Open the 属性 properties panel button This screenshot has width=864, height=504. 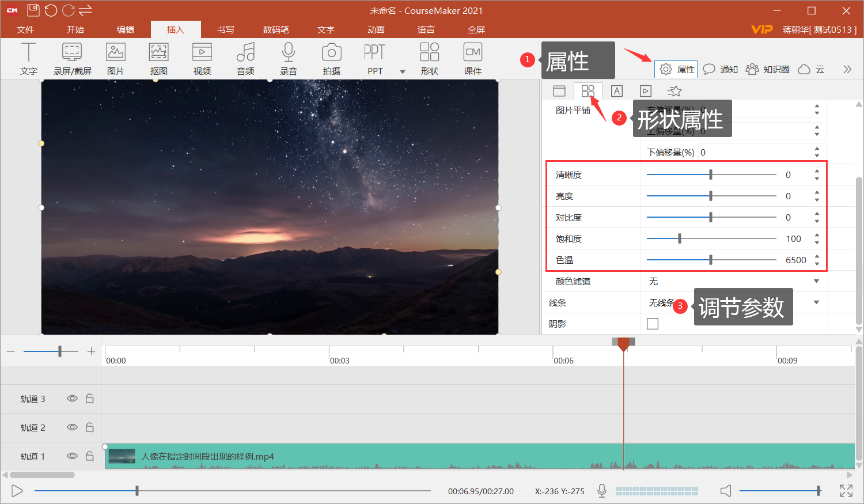click(x=676, y=69)
